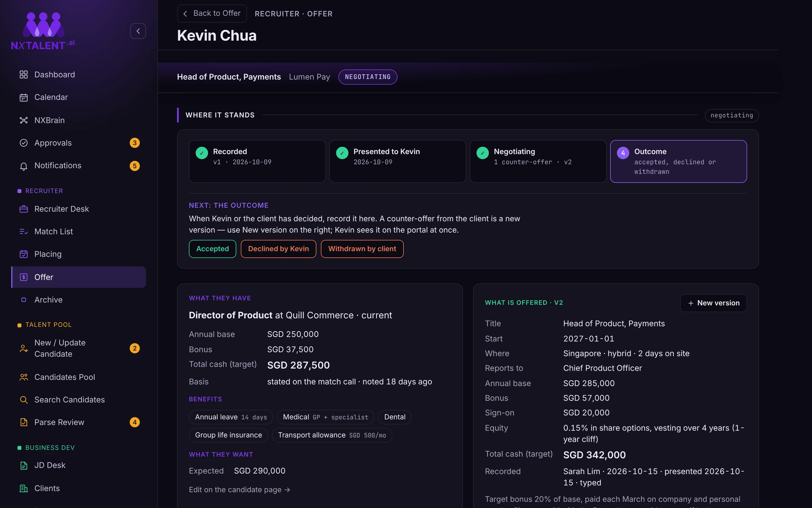Click the Search Candidates magnifier icon
This screenshot has width=812, height=508.
[x=24, y=400]
